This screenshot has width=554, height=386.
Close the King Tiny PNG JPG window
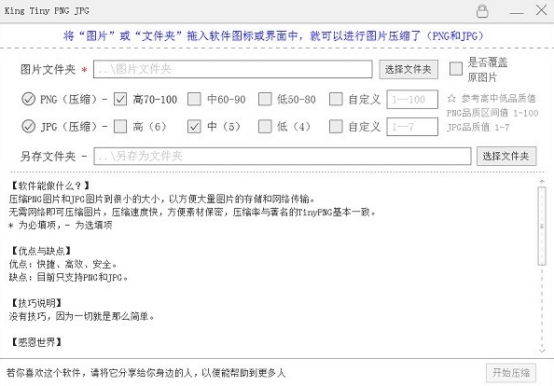coord(541,10)
